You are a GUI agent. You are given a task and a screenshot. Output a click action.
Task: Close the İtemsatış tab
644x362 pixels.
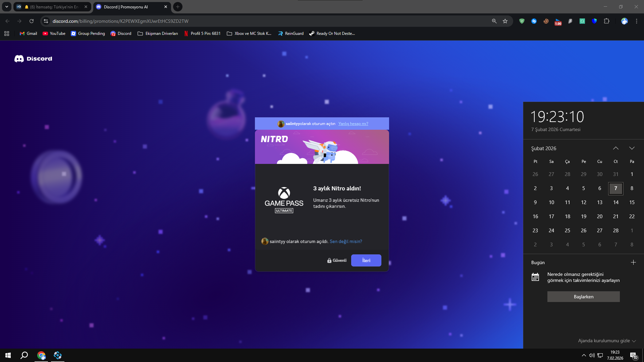click(86, 7)
